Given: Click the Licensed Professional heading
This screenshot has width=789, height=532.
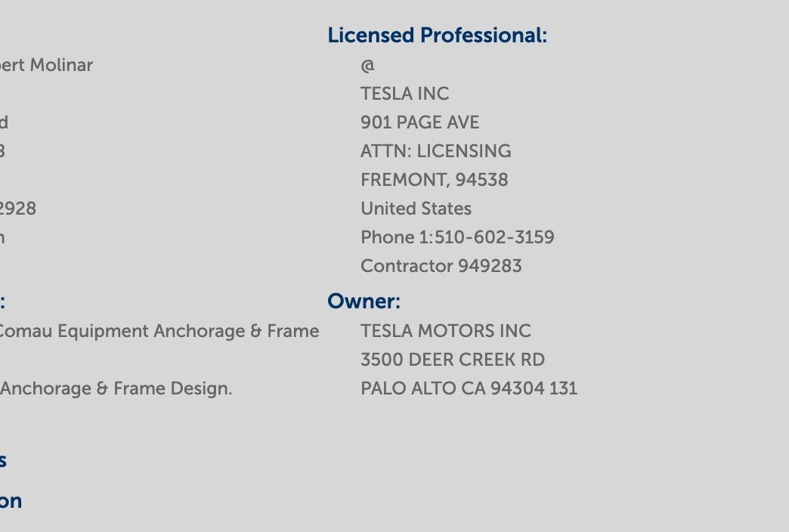Looking at the screenshot, I should coord(437,36).
